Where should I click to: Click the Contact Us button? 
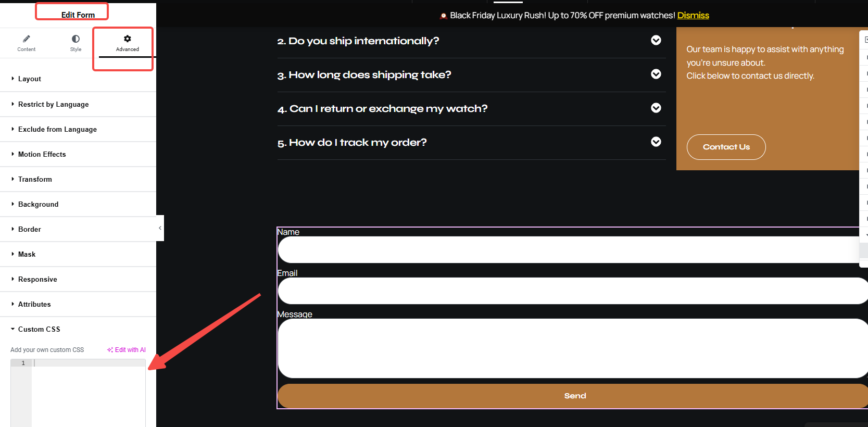click(x=726, y=147)
